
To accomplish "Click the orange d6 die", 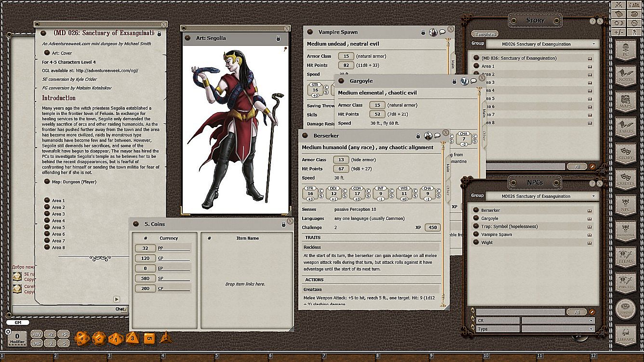I will click(149, 338).
